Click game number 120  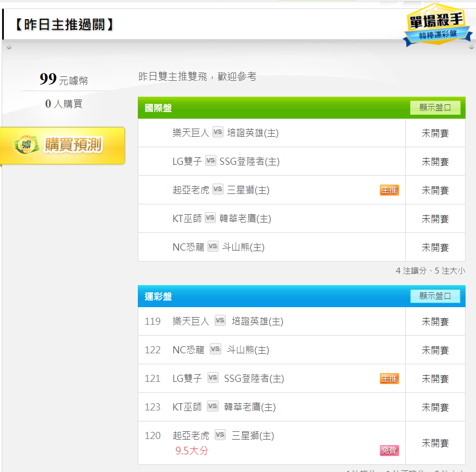coord(153,436)
